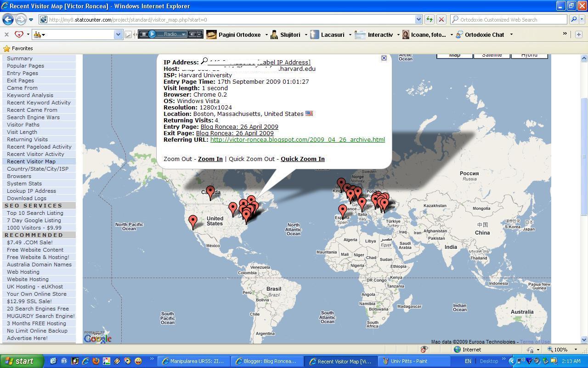Open the privacy report eye icon in status bar
The width and height of the screenshot is (588, 368).
(424, 350)
